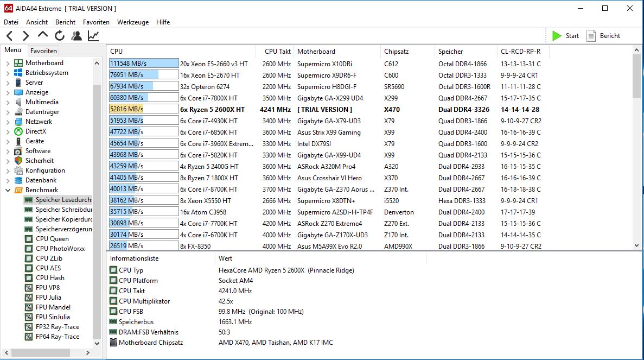The image size is (644, 360).
Task: Click the Multimedia speaker icon
Action: 18,102
